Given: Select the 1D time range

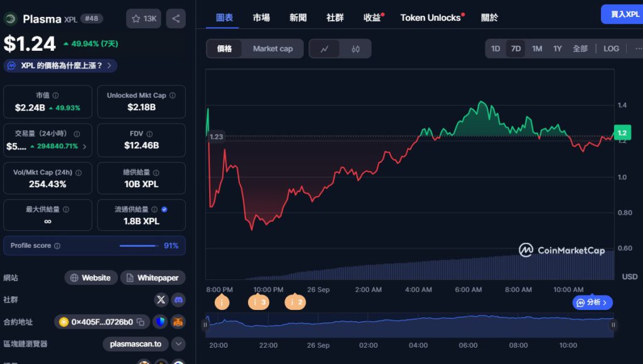Looking at the screenshot, I should [495, 49].
